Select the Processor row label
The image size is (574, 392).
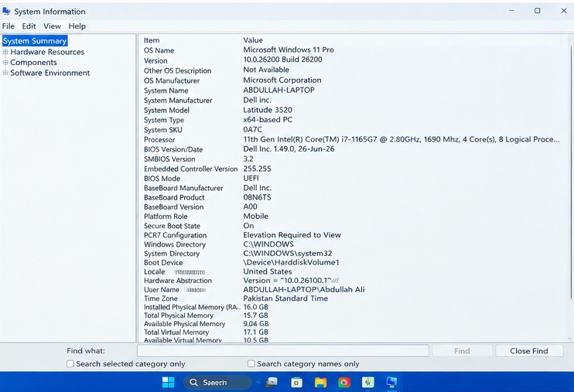click(x=159, y=140)
